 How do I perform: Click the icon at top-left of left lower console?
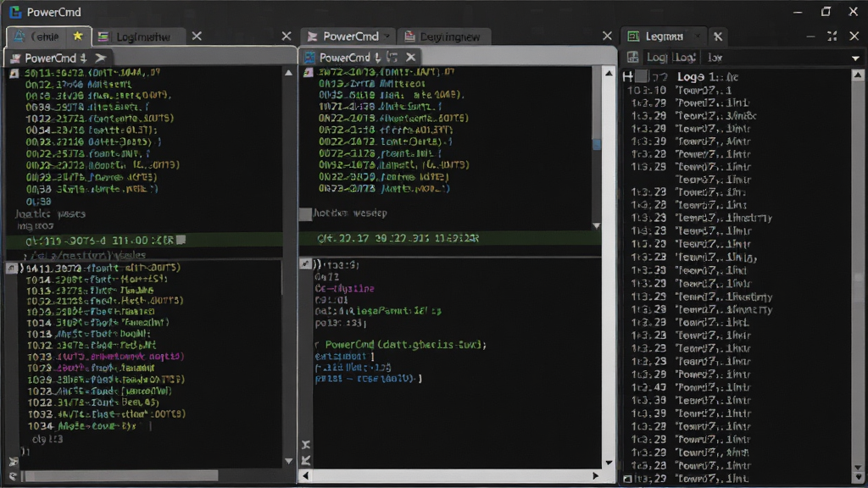tap(12, 269)
